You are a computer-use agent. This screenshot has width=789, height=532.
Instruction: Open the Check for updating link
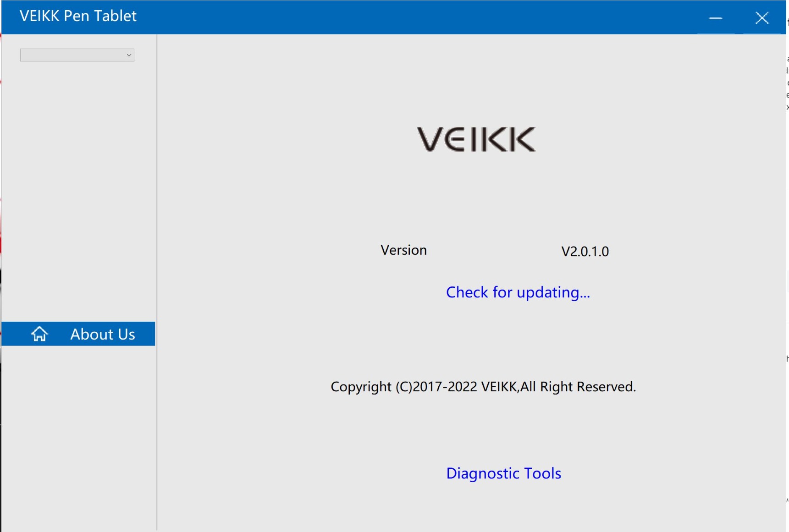(518, 292)
